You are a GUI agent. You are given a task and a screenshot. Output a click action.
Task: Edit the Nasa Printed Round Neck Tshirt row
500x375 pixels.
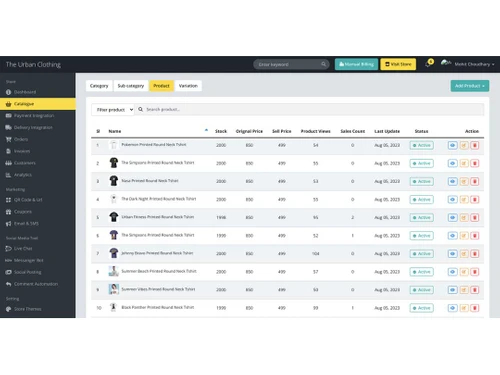point(464,181)
